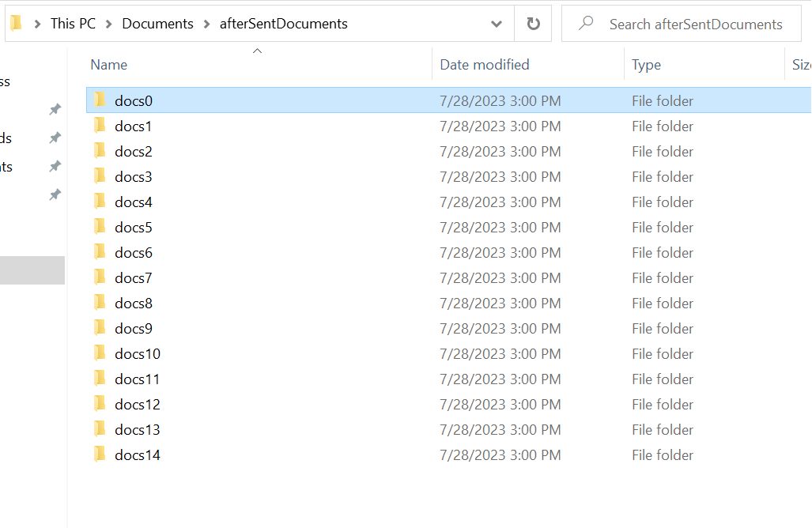The height and width of the screenshot is (528, 812).
Task: Select the docs12 folder icon
Action: (x=100, y=404)
